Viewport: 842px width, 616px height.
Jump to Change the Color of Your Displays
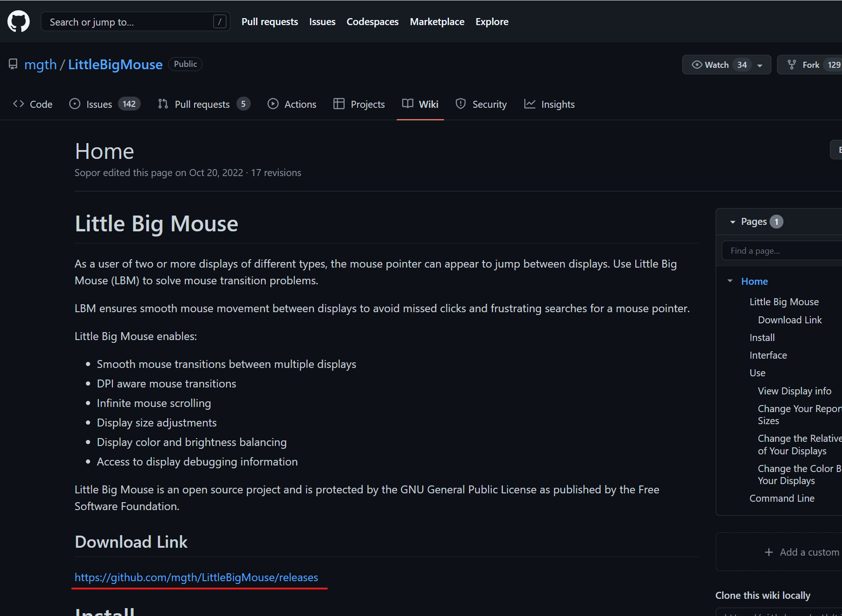(800, 474)
